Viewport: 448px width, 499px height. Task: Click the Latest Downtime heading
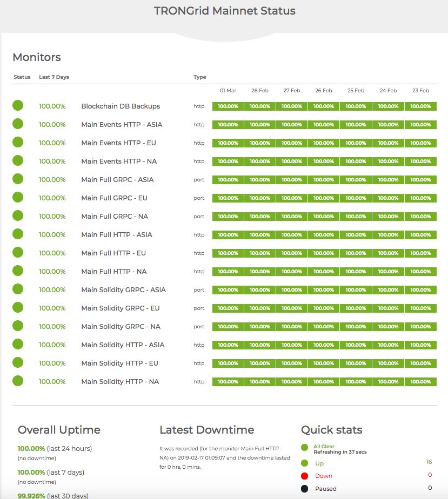coord(206,430)
